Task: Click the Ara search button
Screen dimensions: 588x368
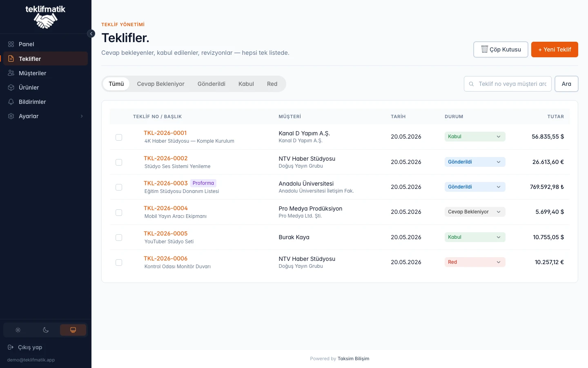Action: (566, 84)
